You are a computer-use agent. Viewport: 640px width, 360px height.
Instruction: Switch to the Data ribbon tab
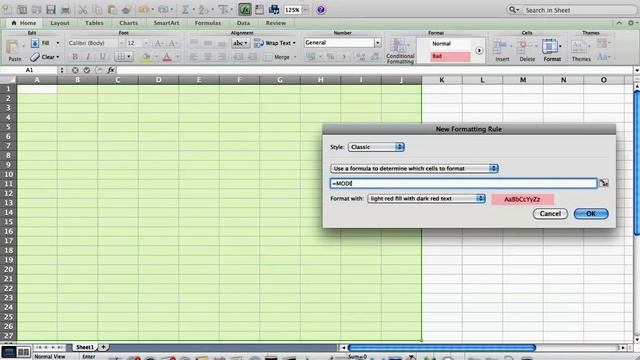243,23
